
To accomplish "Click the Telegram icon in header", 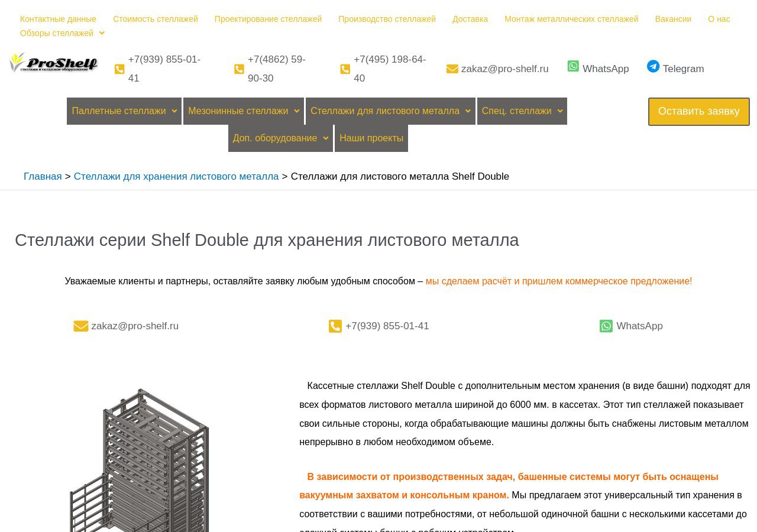I will coord(653,66).
